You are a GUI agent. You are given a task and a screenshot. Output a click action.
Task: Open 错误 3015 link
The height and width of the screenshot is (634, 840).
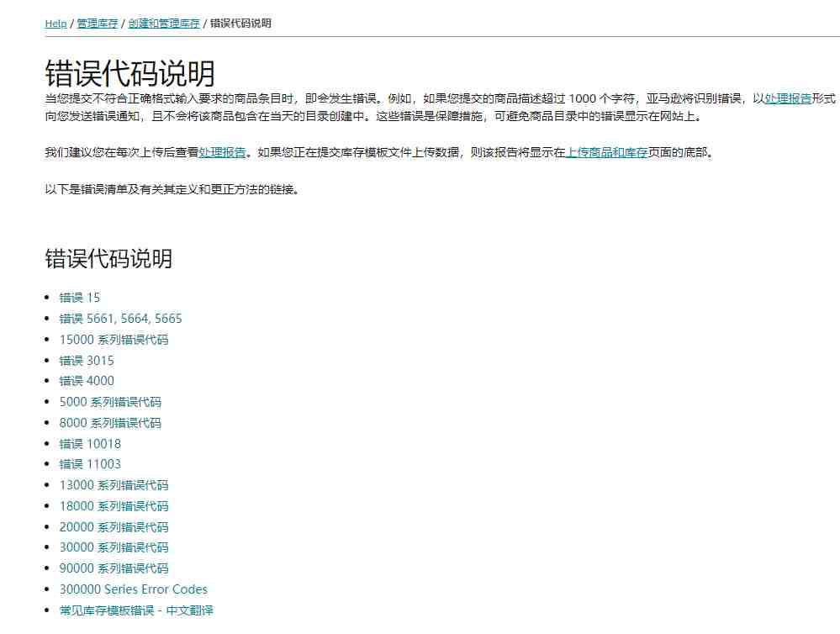(87, 360)
